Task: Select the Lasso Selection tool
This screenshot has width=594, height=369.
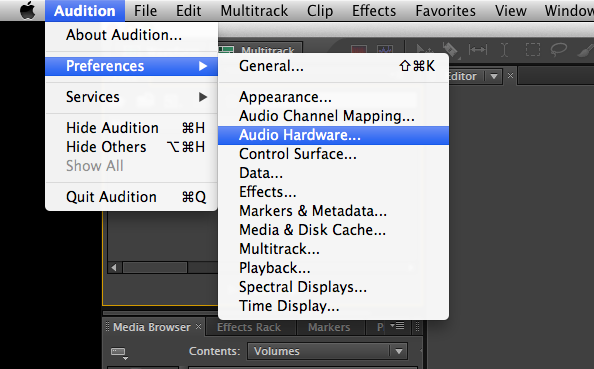Action: (558, 50)
